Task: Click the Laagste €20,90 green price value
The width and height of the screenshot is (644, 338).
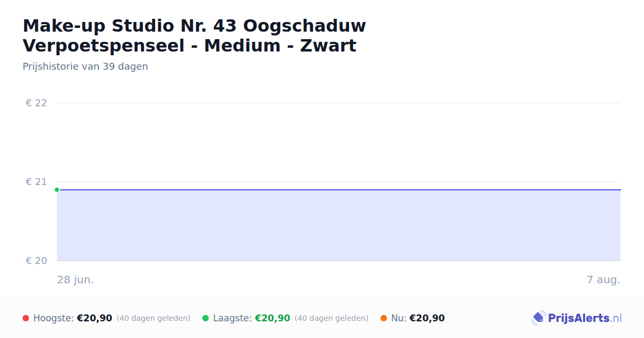Action: [x=273, y=318]
